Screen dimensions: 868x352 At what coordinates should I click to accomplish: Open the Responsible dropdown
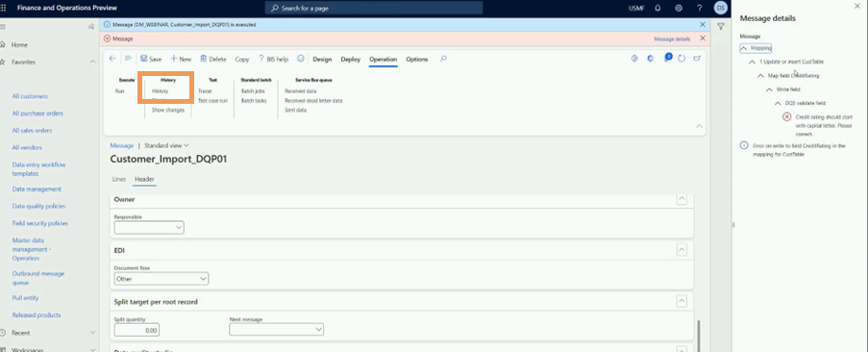[x=149, y=227]
